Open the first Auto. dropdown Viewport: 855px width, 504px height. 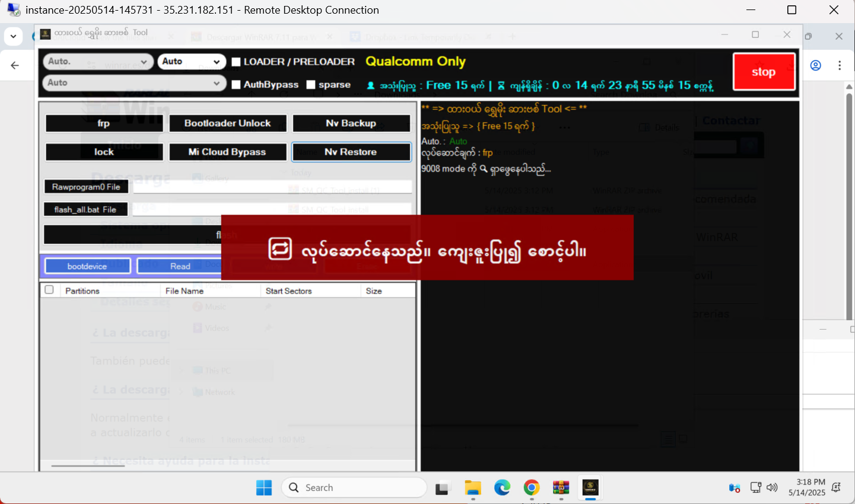(x=98, y=61)
